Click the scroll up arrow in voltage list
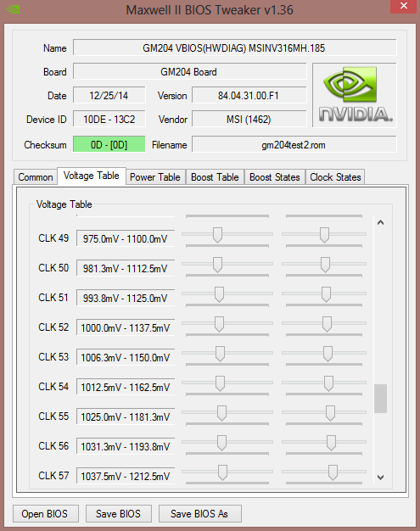Image resolution: width=420 pixels, height=531 pixels. click(x=380, y=222)
